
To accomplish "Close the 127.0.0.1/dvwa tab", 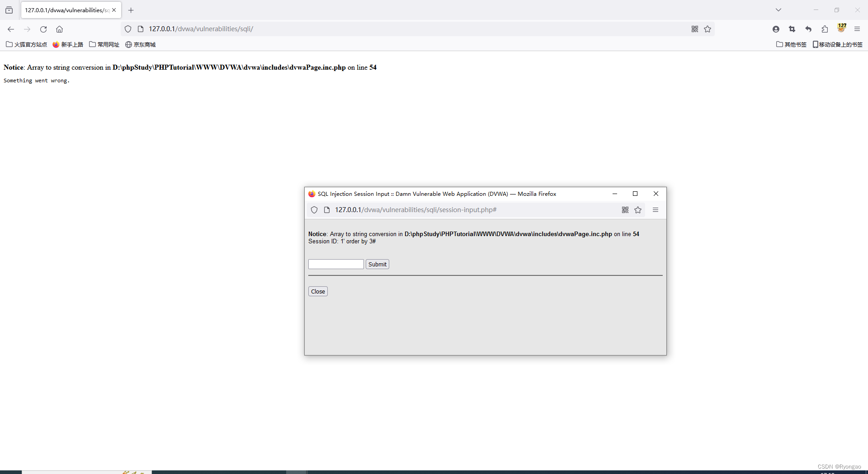I will tap(114, 10).
